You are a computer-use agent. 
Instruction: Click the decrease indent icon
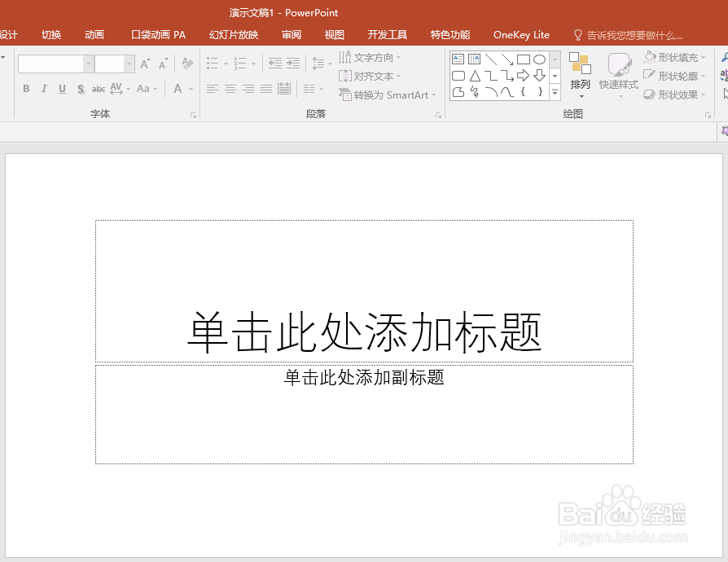(x=275, y=64)
